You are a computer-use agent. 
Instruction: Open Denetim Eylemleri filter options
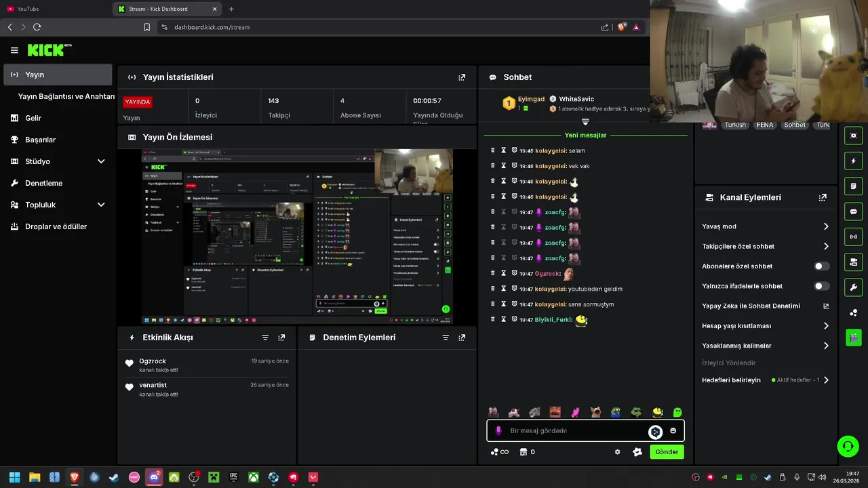(446, 338)
